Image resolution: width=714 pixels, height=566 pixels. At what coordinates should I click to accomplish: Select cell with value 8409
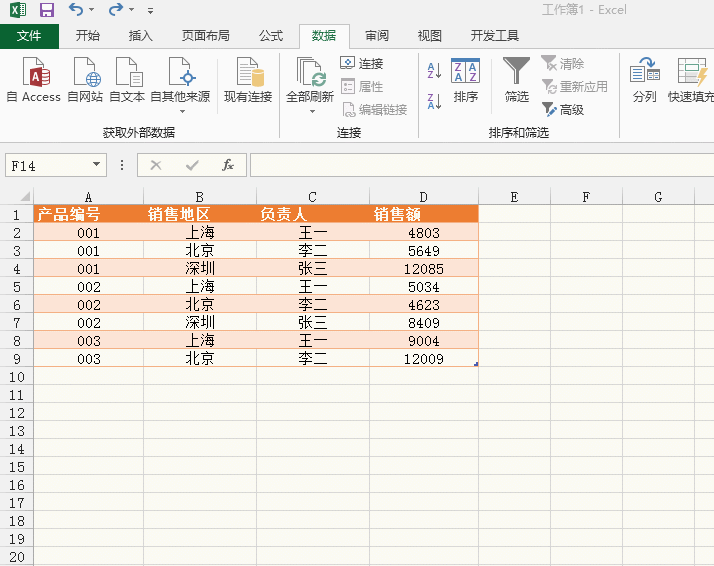[x=424, y=323]
